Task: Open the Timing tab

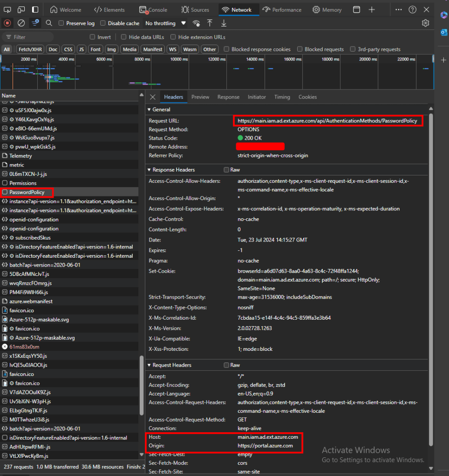Action: pos(282,97)
